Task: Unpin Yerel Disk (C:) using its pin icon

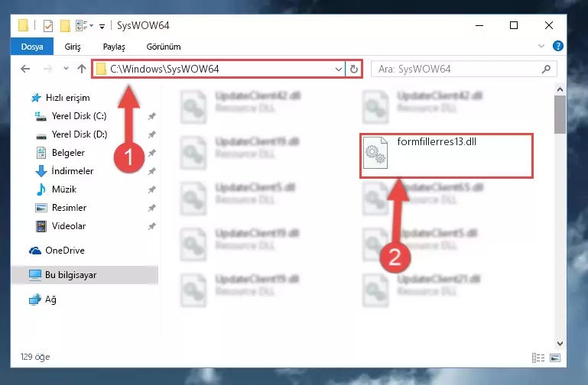Action: (x=152, y=116)
